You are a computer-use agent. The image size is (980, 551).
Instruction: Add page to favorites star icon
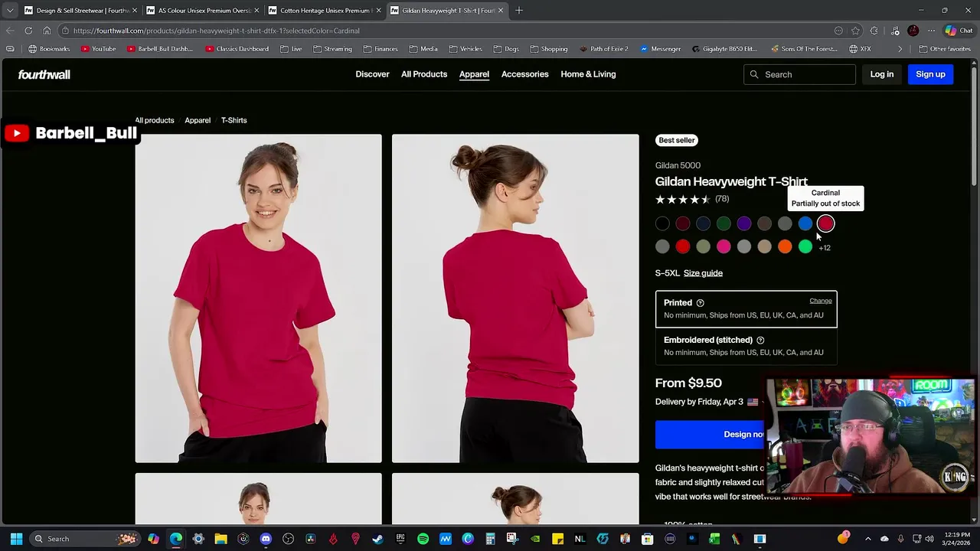tap(855, 31)
